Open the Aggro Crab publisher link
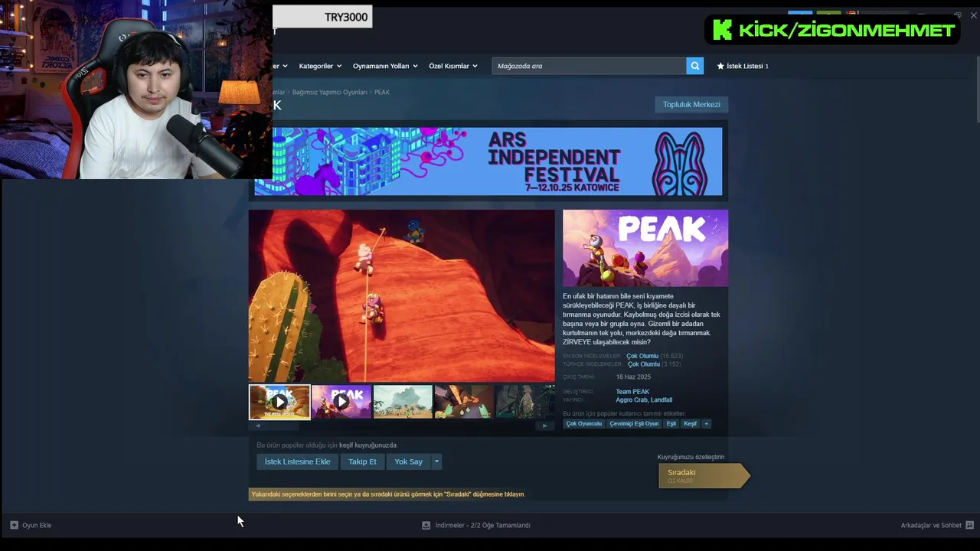This screenshot has width=980, height=551. pyautogui.click(x=632, y=399)
